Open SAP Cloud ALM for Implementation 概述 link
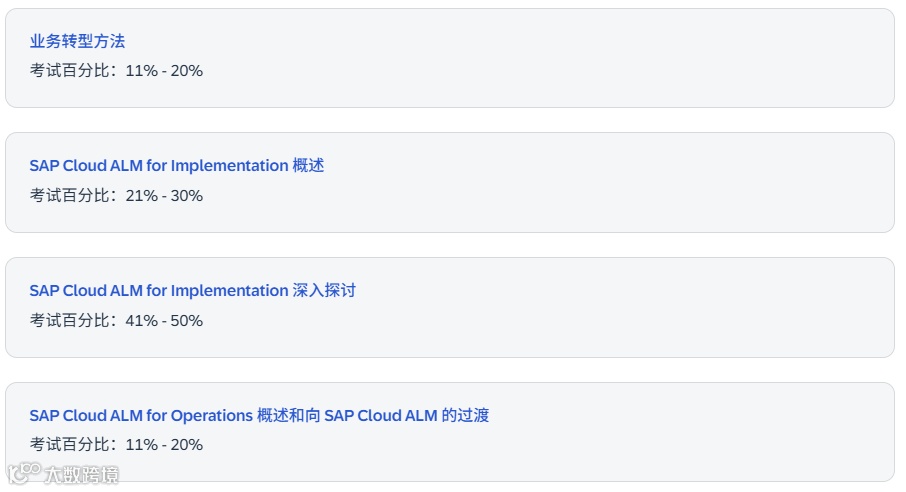 [x=177, y=165]
